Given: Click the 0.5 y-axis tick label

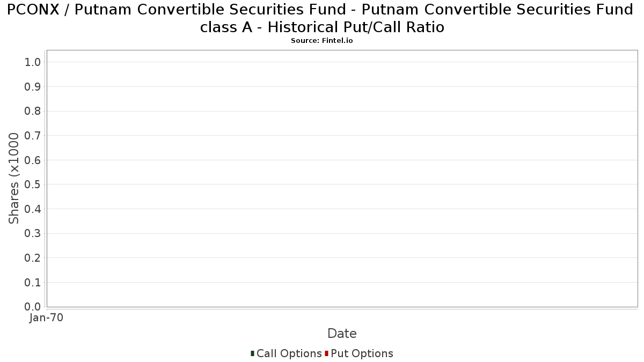Looking at the screenshot, I should [33, 184].
